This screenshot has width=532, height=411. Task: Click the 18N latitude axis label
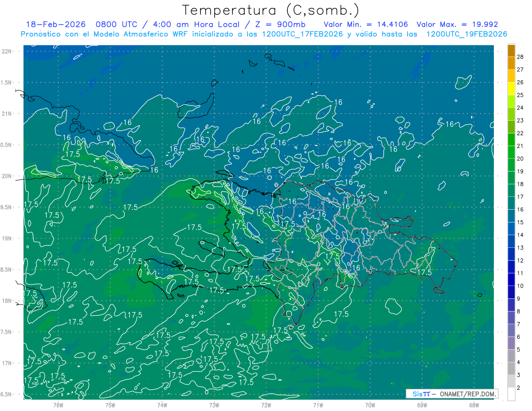tap(8, 301)
